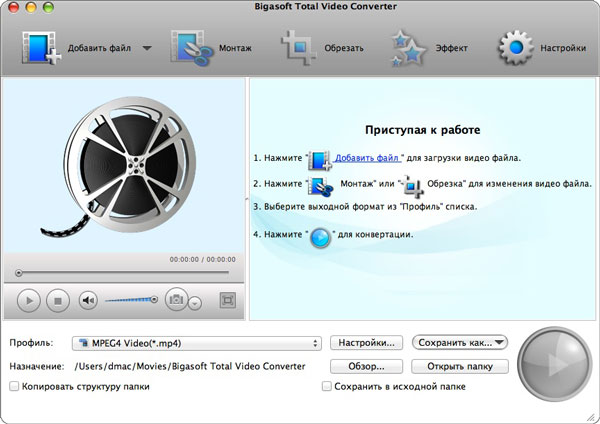The height and width of the screenshot is (424, 600).
Task: Click the playback seek slider
Action: 122,273
